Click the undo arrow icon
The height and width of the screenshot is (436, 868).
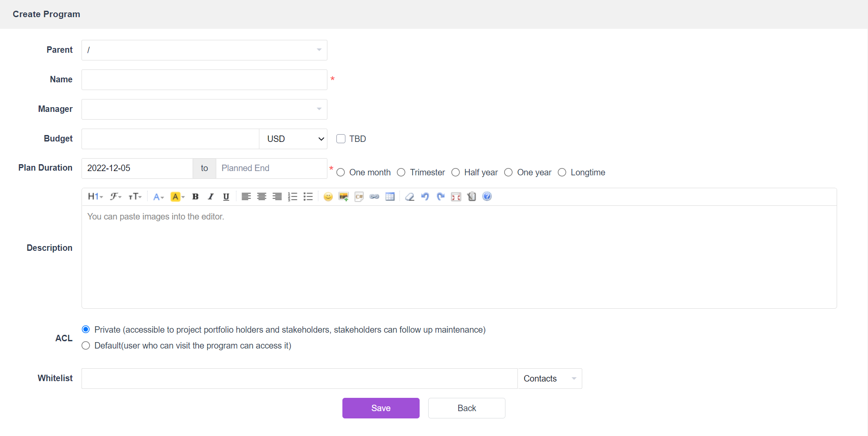[425, 197]
